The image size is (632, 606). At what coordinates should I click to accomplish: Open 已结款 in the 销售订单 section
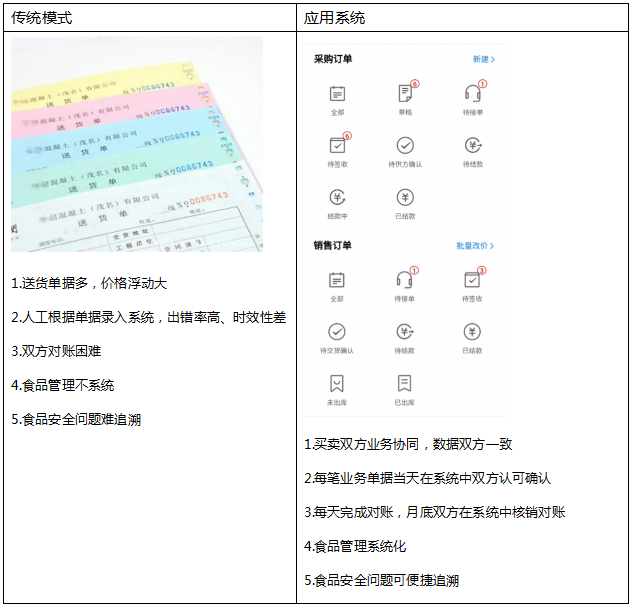[x=473, y=332]
